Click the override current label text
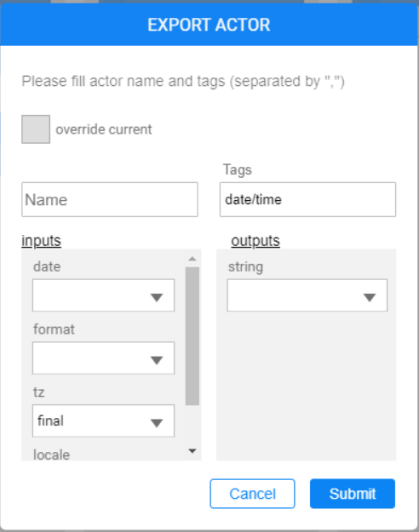The image size is (419, 532). [104, 129]
